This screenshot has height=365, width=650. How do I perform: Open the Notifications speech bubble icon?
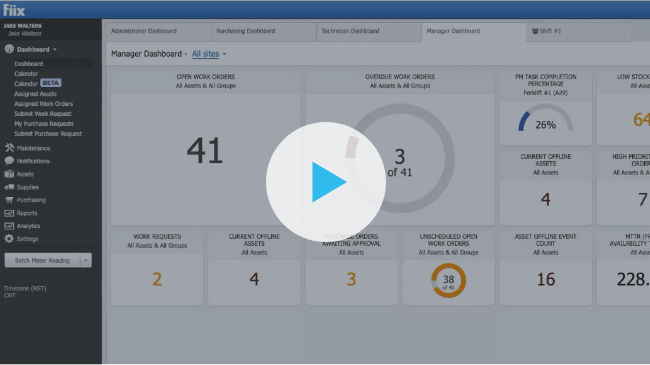click(x=9, y=161)
